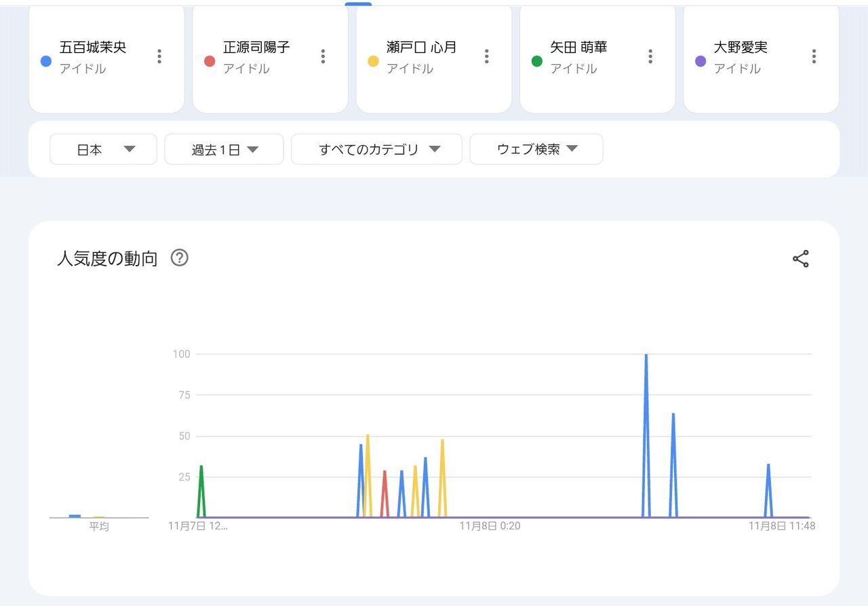Open more options menu for 正源司陽子

[323, 57]
